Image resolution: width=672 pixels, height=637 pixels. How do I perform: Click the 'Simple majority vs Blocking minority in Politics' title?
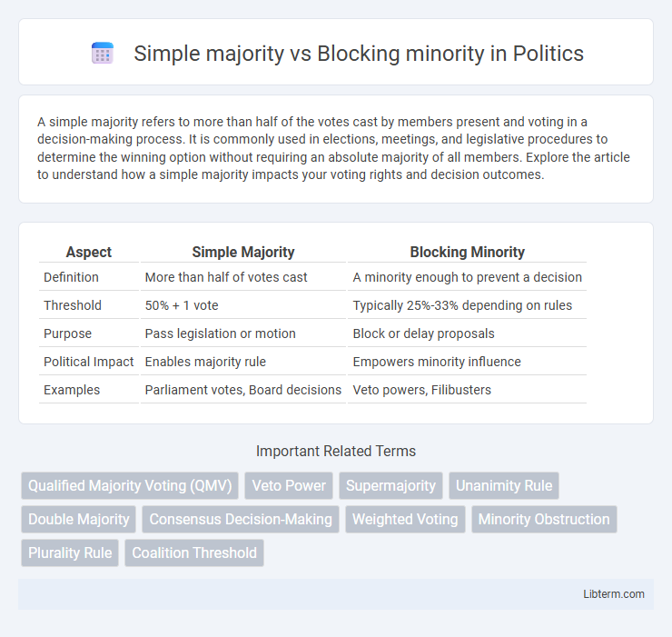[x=359, y=54]
